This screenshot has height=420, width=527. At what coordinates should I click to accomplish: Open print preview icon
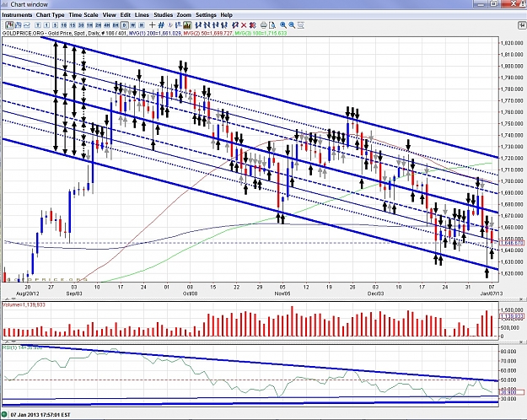point(272,25)
